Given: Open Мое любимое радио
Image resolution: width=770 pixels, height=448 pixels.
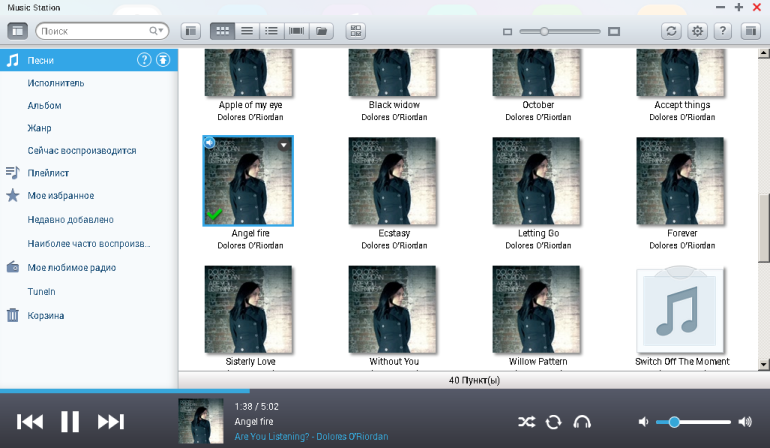Looking at the screenshot, I should pos(72,268).
